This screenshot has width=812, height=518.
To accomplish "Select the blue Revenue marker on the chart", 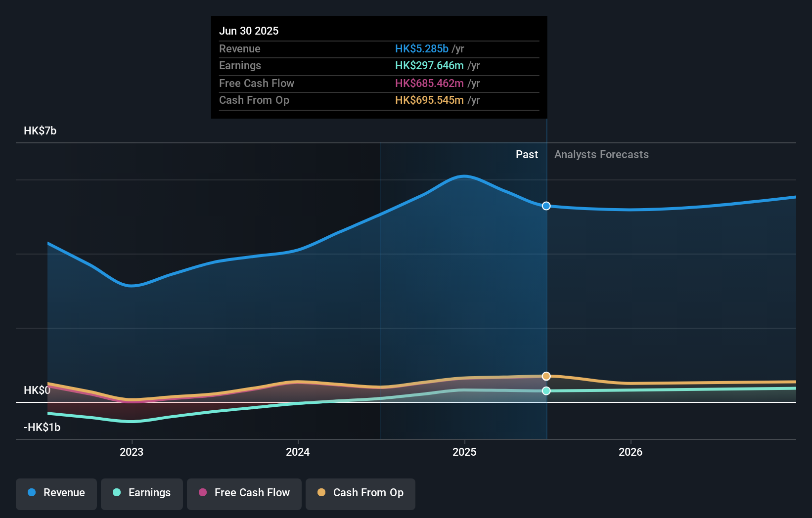I will pyautogui.click(x=546, y=206).
